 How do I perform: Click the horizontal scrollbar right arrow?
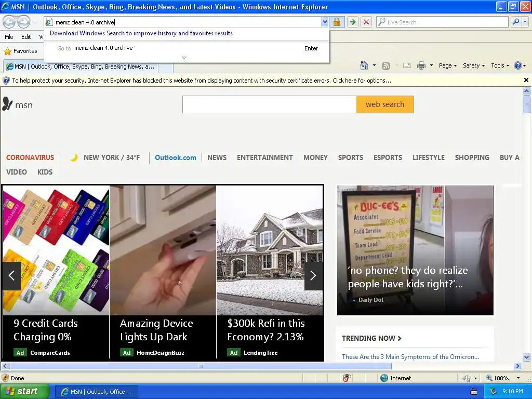pyautogui.click(x=517, y=366)
